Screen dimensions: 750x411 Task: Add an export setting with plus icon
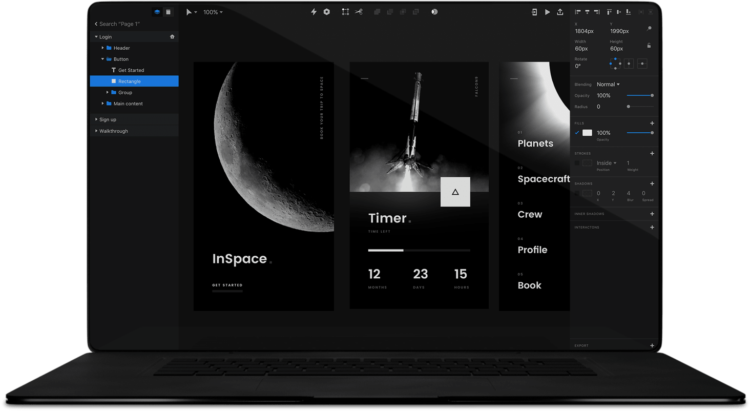[x=652, y=345]
